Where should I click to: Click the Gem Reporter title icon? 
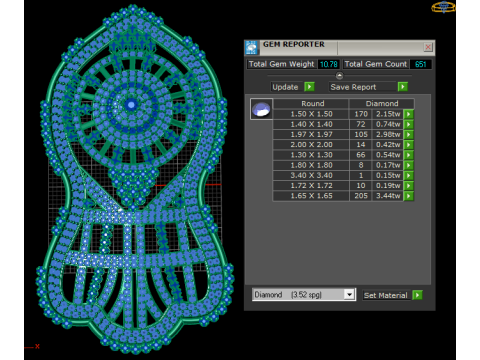252,48
